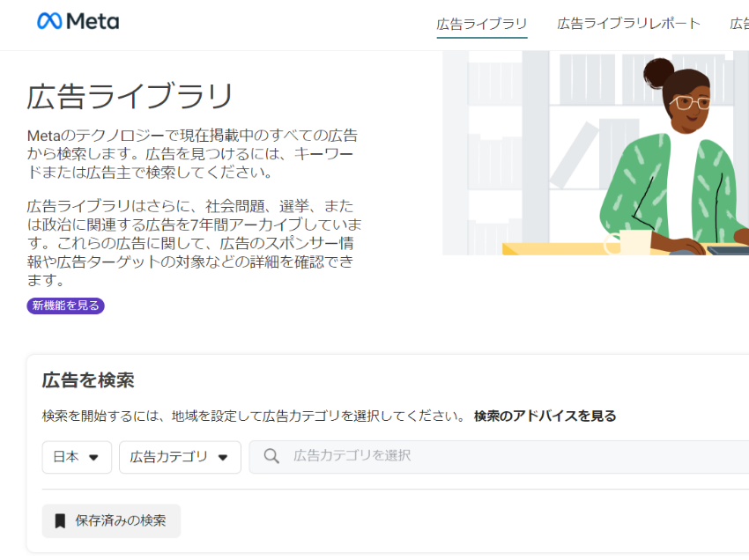This screenshot has width=749, height=560.
Task: Click the Meta logo
Action: [78, 21]
